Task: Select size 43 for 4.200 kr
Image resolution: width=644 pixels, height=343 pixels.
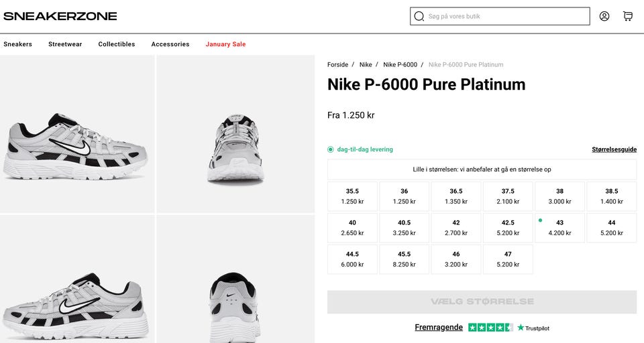Action: (x=559, y=228)
